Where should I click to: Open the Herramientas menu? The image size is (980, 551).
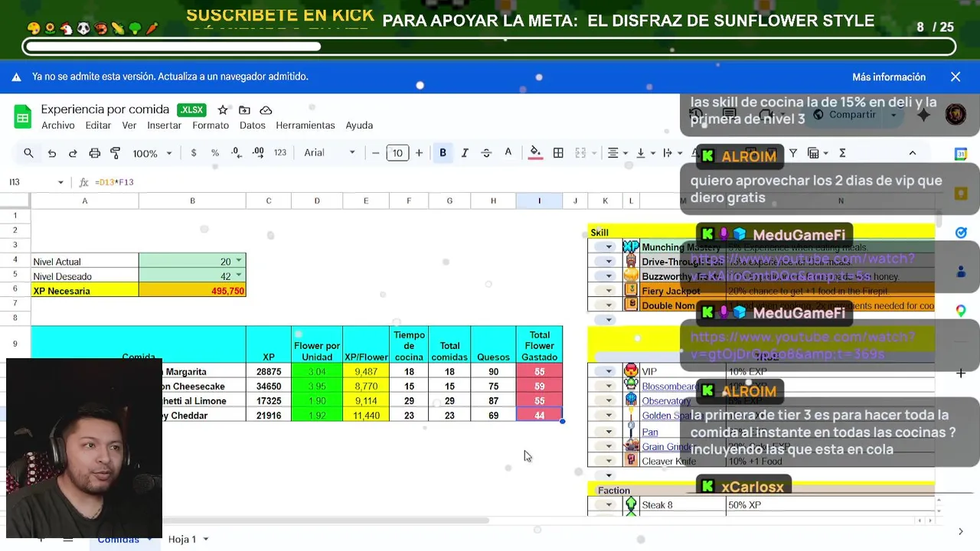point(305,126)
